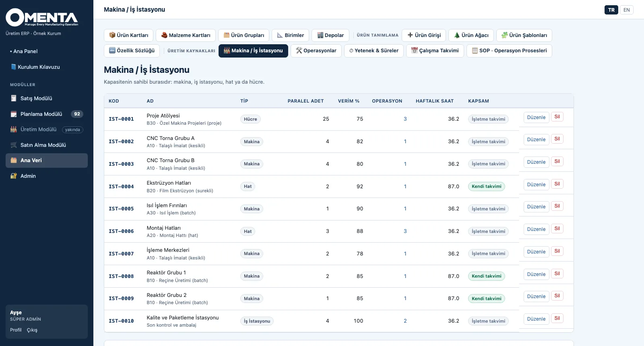The width and height of the screenshot is (644, 346).
Task: Open the Malzeme Kartları tab
Action: click(x=186, y=35)
